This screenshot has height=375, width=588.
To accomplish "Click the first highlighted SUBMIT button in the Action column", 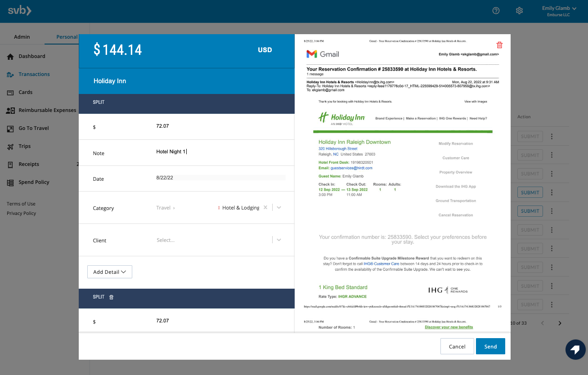I will pyautogui.click(x=530, y=192).
